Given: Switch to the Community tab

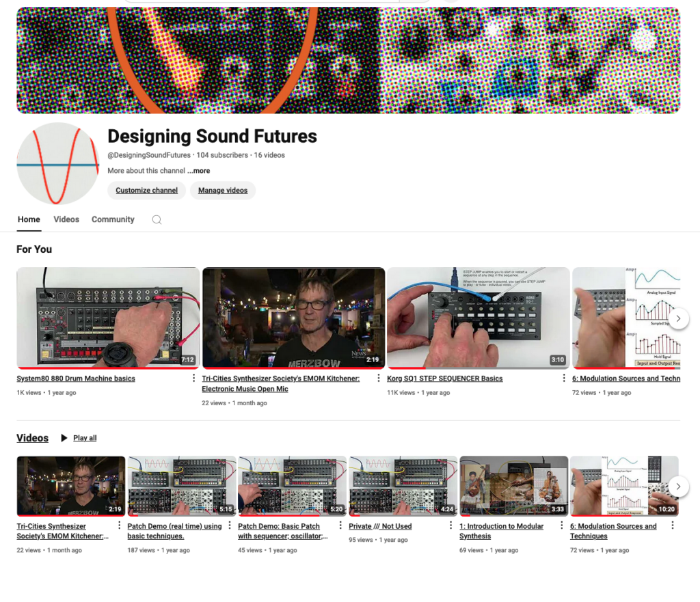Looking at the screenshot, I should (x=113, y=219).
